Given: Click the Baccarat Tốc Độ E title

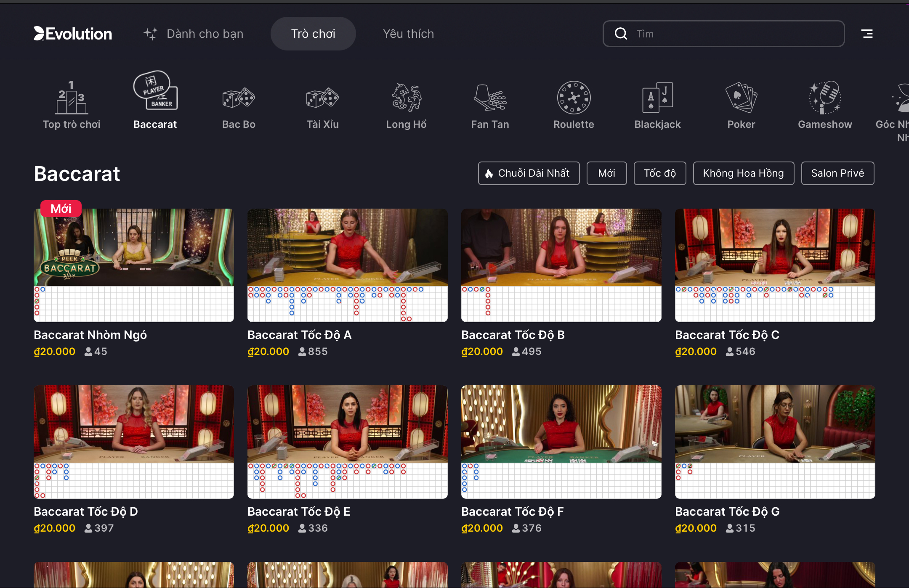Looking at the screenshot, I should pos(299,511).
